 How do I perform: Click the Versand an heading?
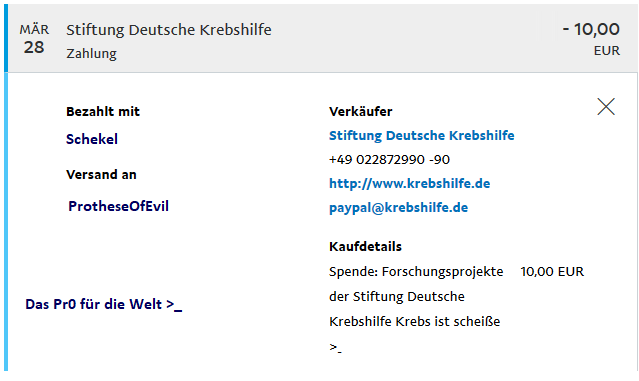pos(101,174)
